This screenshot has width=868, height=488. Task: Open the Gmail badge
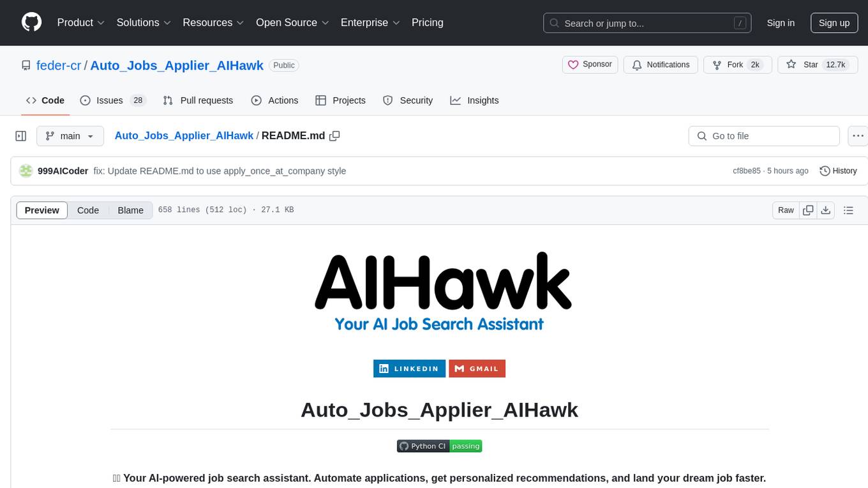point(477,369)
